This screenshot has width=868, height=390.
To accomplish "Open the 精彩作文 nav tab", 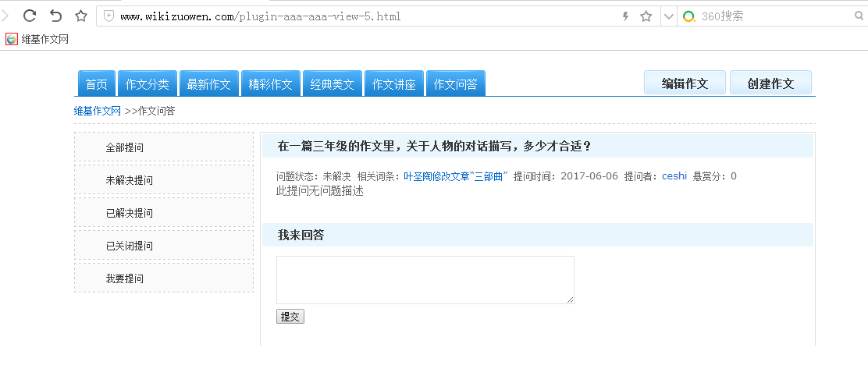I will [270, 83].
